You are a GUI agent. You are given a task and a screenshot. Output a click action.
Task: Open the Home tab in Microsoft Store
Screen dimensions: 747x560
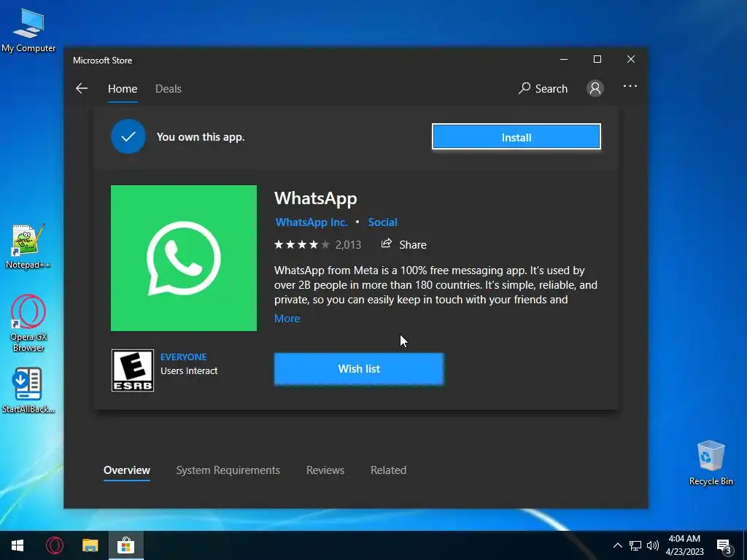(123, 88)
